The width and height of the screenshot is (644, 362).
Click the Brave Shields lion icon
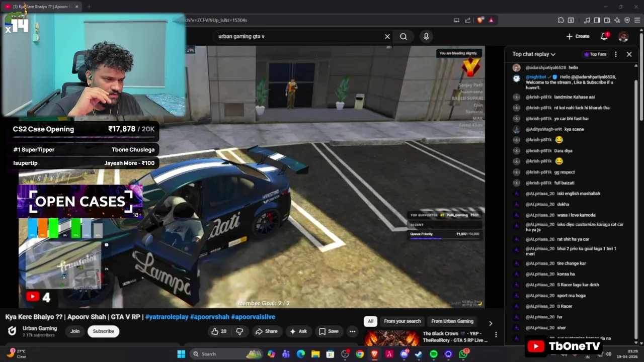[480, 20]
